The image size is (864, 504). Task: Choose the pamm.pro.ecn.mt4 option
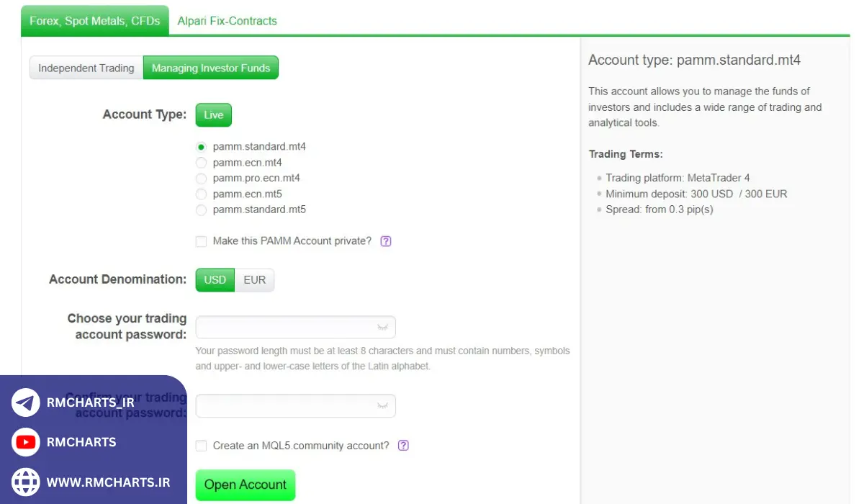[x=202, y=179]
